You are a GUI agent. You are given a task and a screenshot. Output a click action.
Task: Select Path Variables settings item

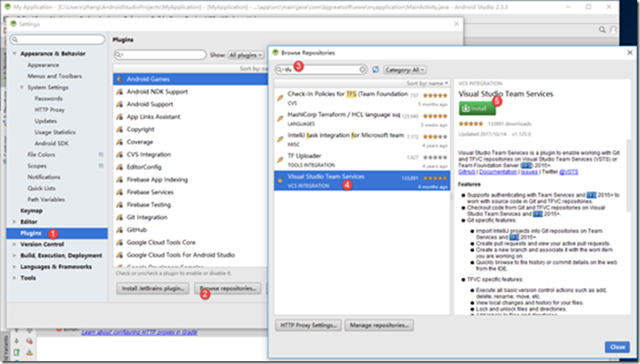tap(46, 200)
